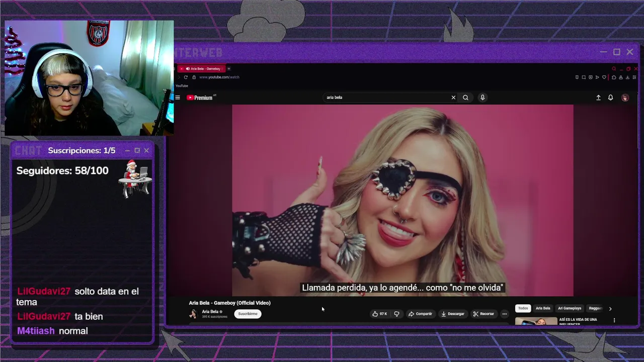This screenshot has width=644, height=362.
Task: Open the browser extensions cube icon
Action: pos(614,77)
